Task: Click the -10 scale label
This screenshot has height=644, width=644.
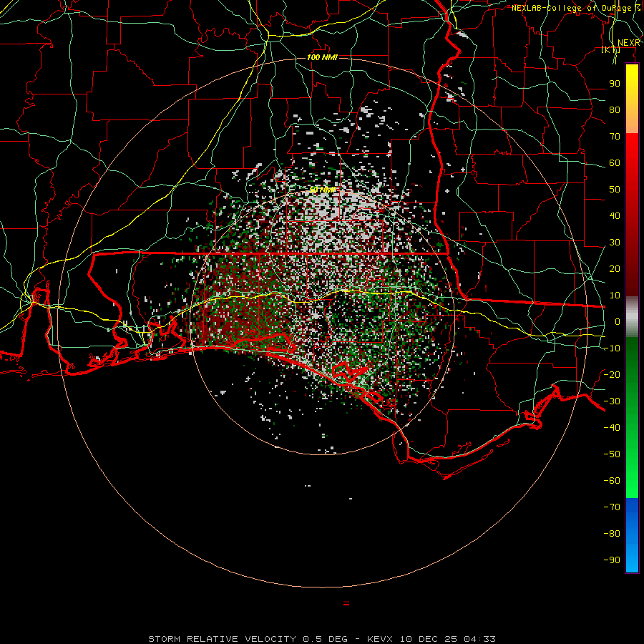Action: 612,348
